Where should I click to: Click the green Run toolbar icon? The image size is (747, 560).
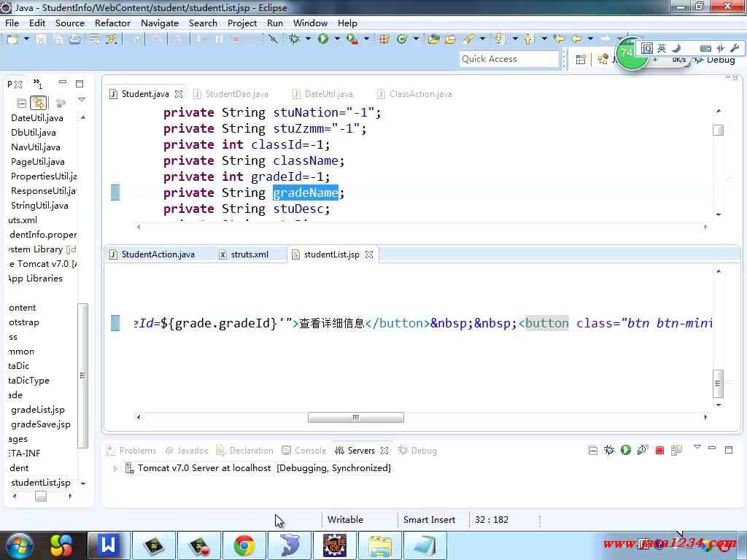pyautogui.click(x=323, y=39)
